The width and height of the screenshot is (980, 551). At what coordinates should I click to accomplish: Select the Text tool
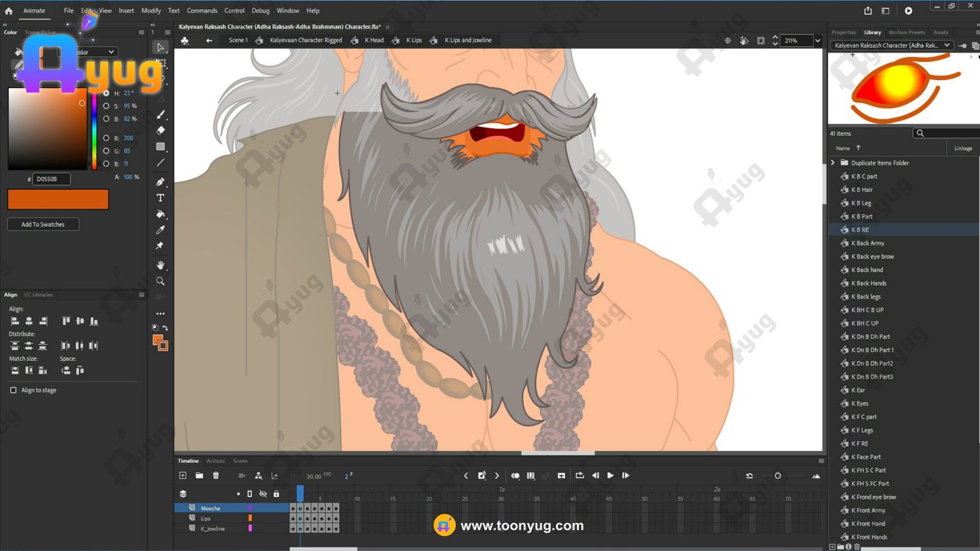pos(160,198)
